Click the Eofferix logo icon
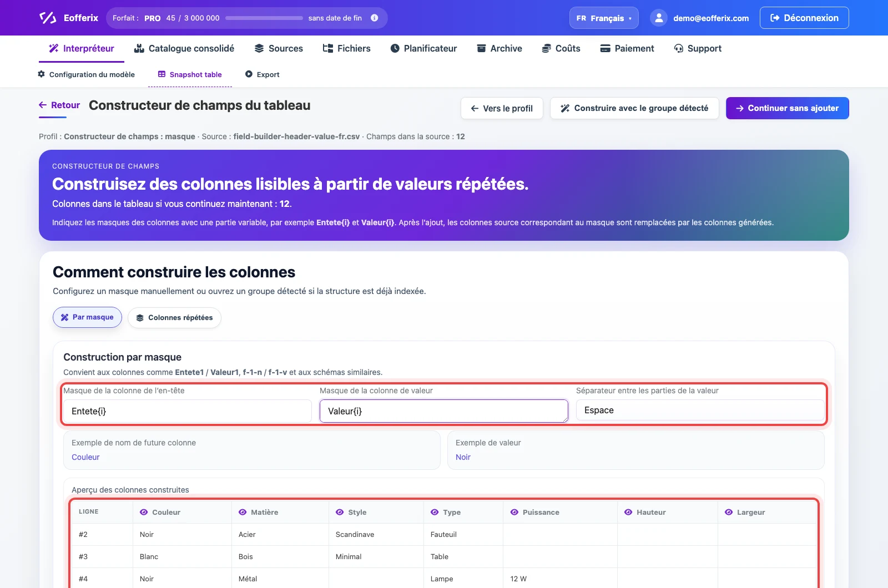 pyautogui.click(x=48, y=18)
